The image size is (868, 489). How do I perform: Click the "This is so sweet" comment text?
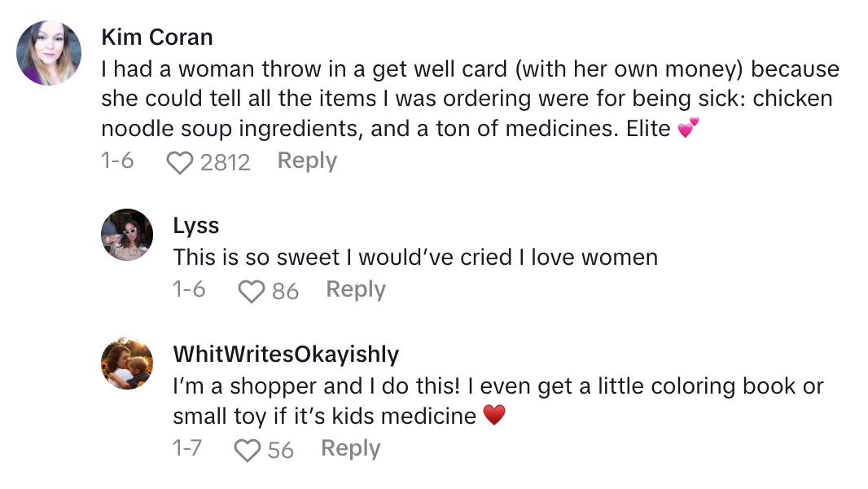(414, 258)
